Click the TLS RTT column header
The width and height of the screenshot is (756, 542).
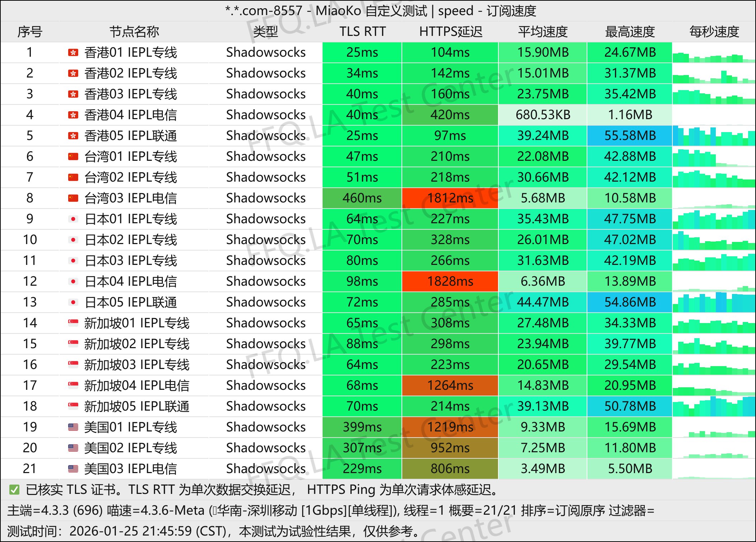[362, 32]
